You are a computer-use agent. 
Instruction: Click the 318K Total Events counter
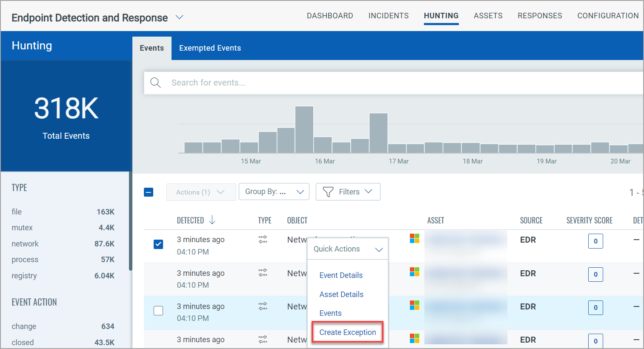tap(66, 116)
